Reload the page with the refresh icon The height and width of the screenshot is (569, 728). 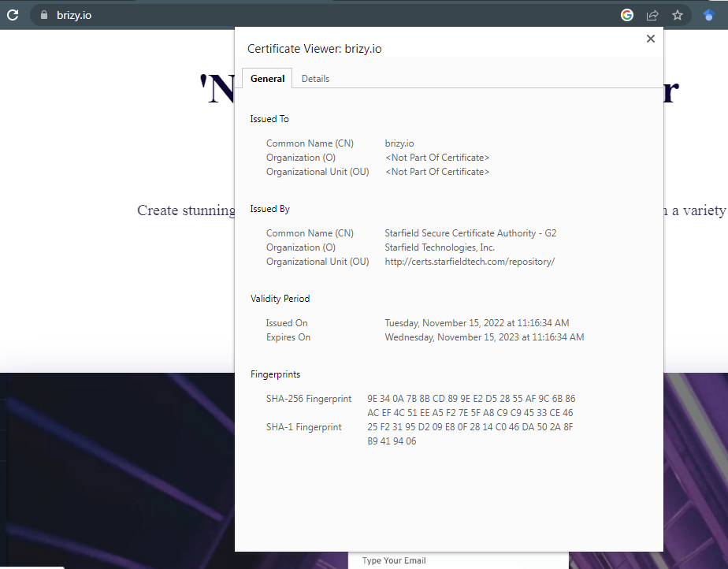point(13,15)
